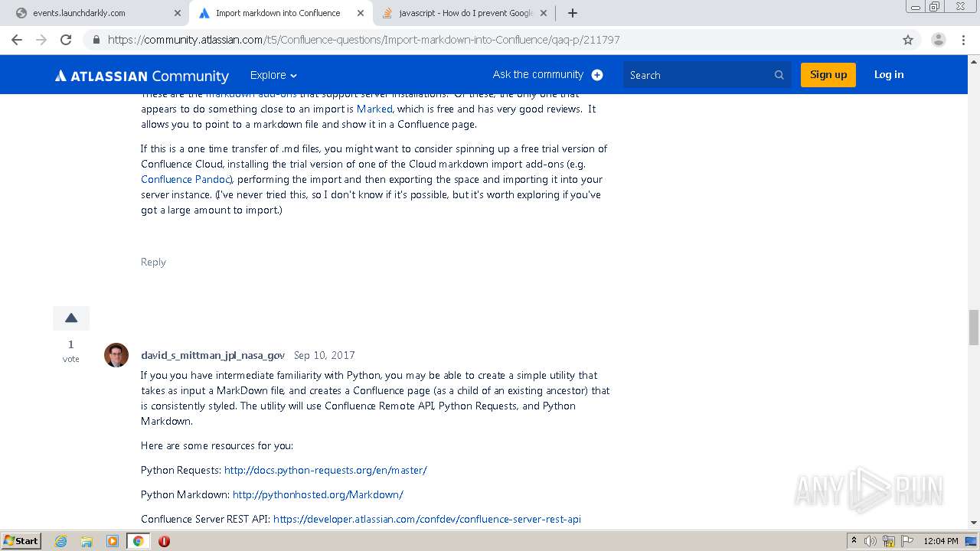Open the Marked add-on link
Screen dimensions: 980x551
(374, 109)
